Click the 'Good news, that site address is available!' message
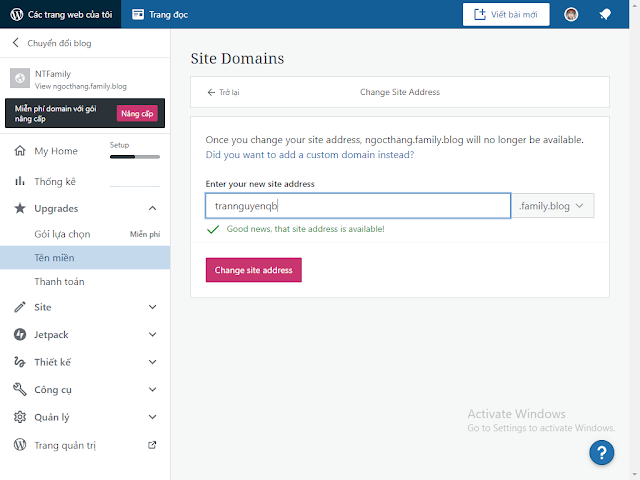The image size is (640, 480). 305,229
